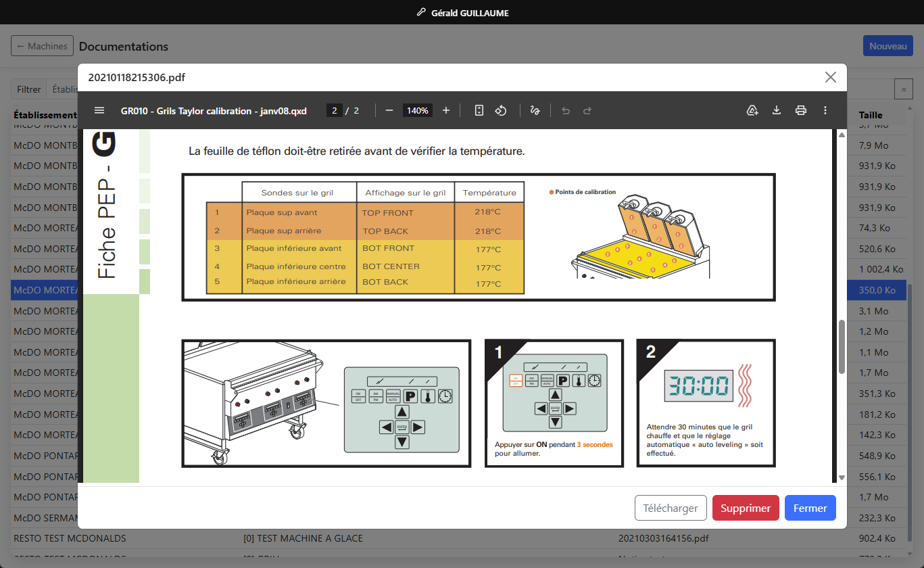Sort by the Taille column header
This screenshot has height=568, width=924.
click(871, 115)
